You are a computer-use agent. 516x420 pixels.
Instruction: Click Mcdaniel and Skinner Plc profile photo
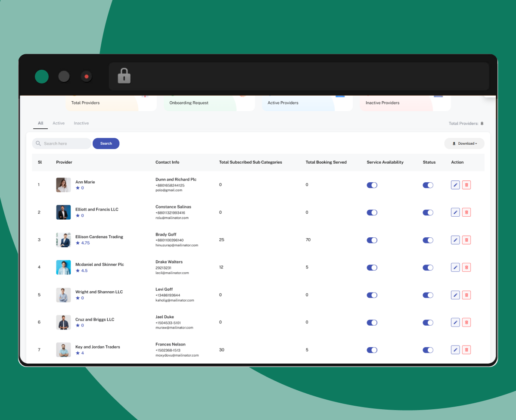click(63, 268)
